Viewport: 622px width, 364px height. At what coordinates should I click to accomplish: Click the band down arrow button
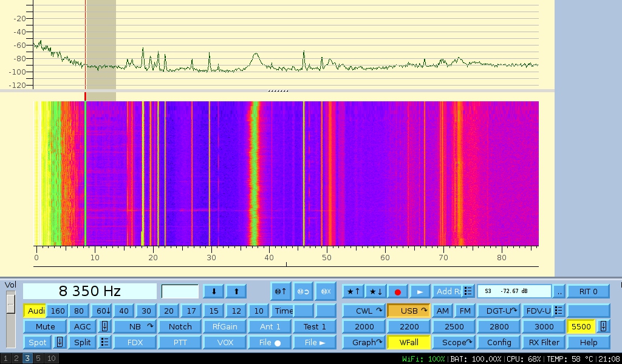coord(214,292)
